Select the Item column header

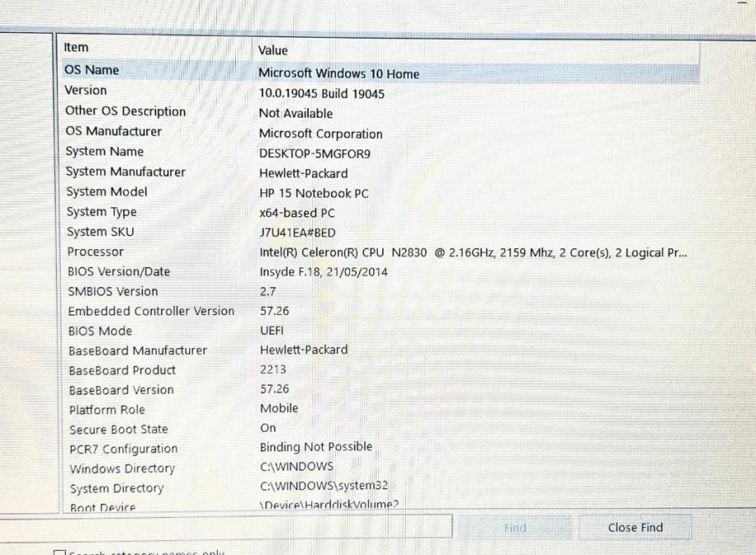(76, 48)
